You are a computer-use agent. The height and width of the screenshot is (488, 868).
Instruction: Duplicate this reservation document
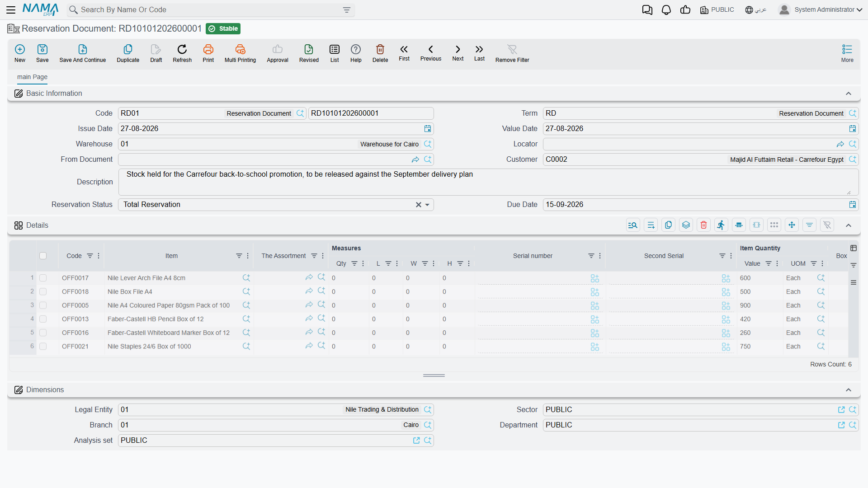click(128, 53)
